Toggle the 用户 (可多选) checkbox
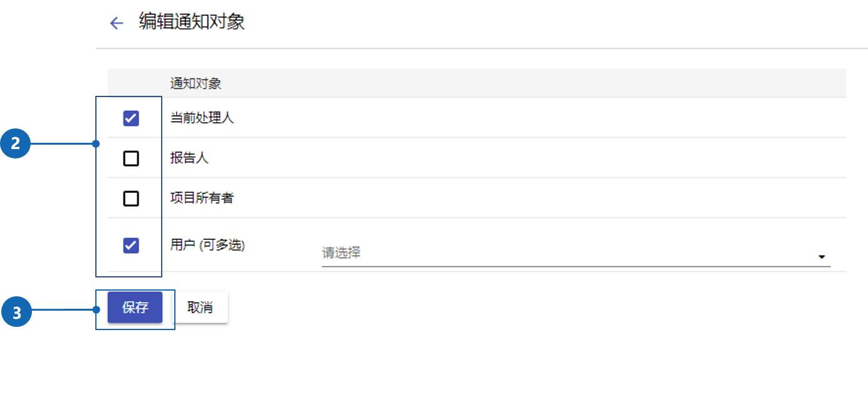This screenshot has height=409, width=868. (131, 245)
